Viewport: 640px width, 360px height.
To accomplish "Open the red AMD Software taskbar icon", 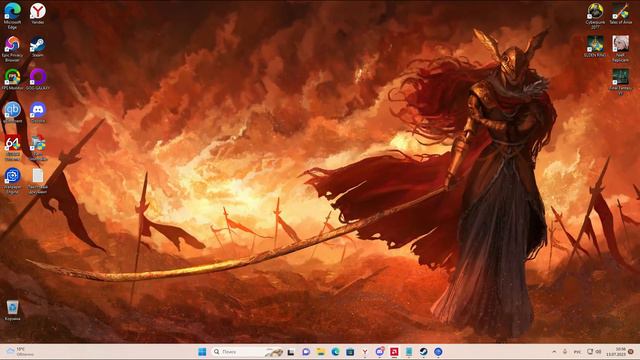I will (394, 352).
